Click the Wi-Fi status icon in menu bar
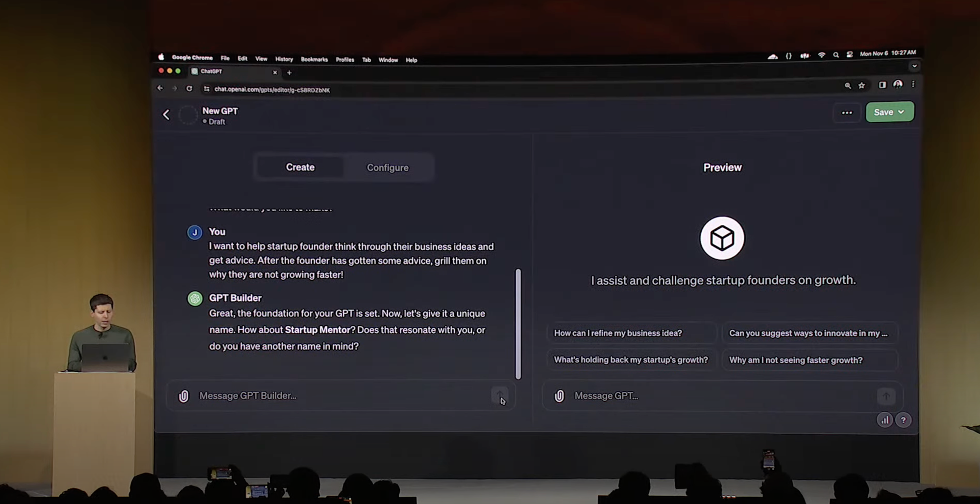 tap(822, 55)
